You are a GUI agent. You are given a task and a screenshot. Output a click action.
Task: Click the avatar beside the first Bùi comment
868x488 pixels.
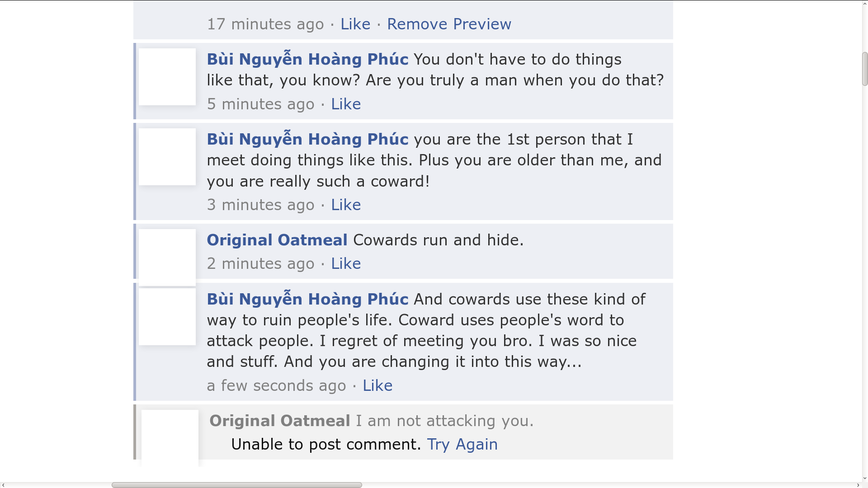tap(167, 77)
